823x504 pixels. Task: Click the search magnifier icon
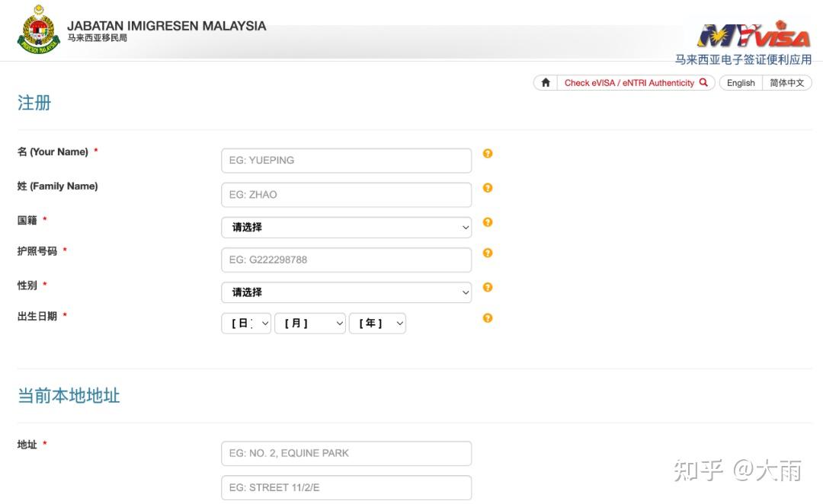(x=703, y=83)
